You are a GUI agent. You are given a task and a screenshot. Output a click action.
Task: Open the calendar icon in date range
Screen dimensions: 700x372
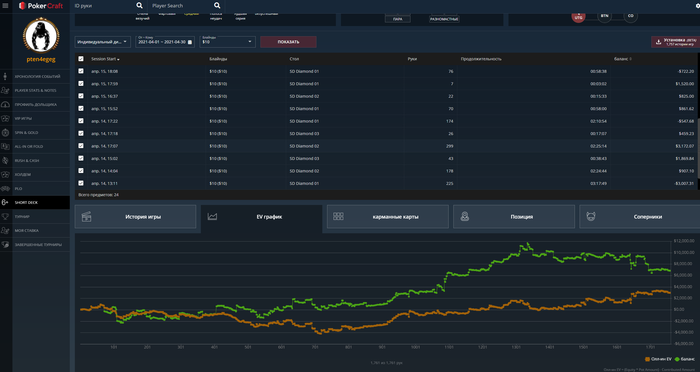(x=190, y=42)
